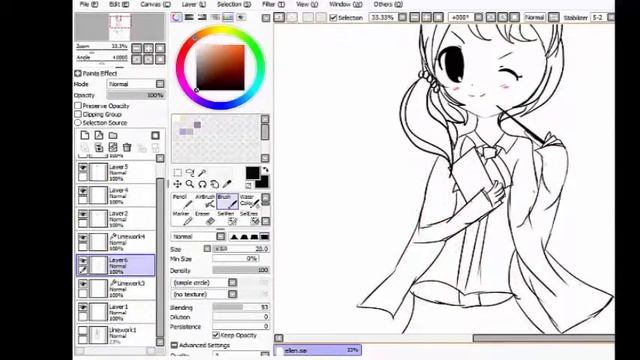Screen dimensions: 640x360
Task: Open the (no texture) dropdown
Action: (x=204, y=294)
